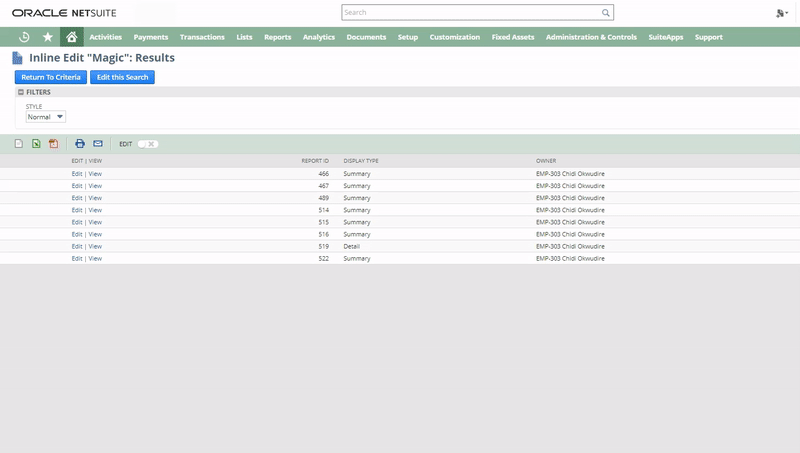Click owner cell for report 466
This screenshot has width=800, height=453.
[x=570, y=174]
